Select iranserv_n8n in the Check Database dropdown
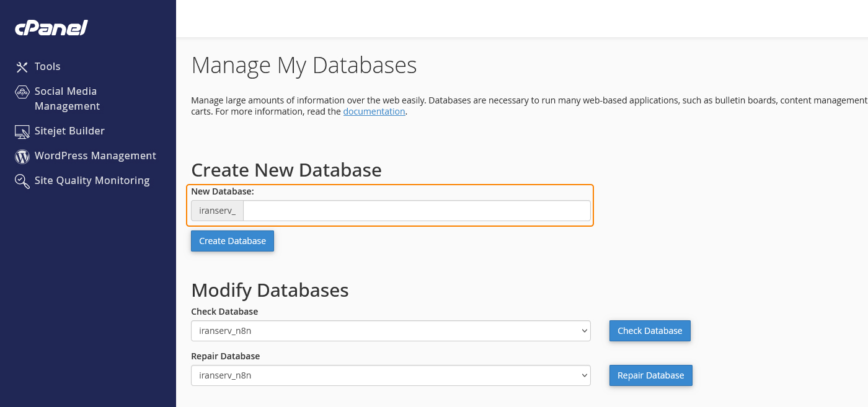This screenshot has width=868, height=407. tap(391, 330)
